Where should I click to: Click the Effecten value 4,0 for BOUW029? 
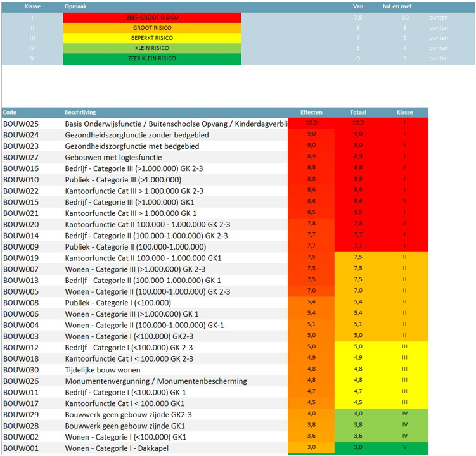pos(311,414)
